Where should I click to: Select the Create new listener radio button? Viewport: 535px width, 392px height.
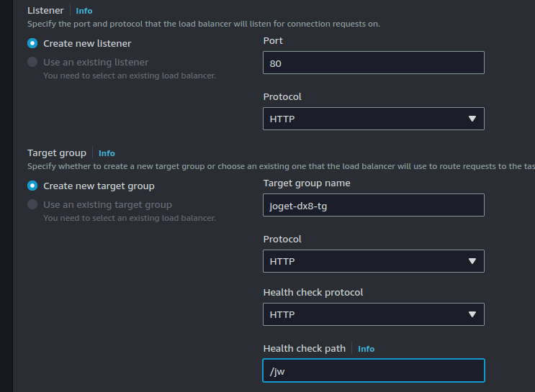pos(32,43)
